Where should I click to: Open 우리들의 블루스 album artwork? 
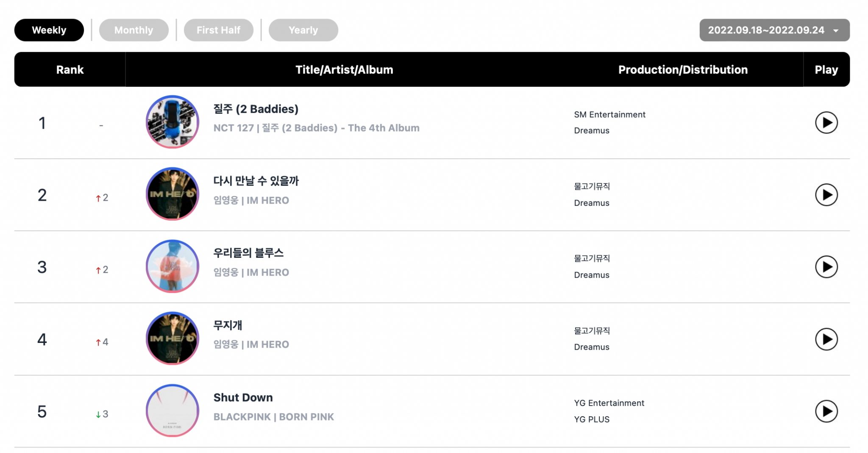(172, 266)
